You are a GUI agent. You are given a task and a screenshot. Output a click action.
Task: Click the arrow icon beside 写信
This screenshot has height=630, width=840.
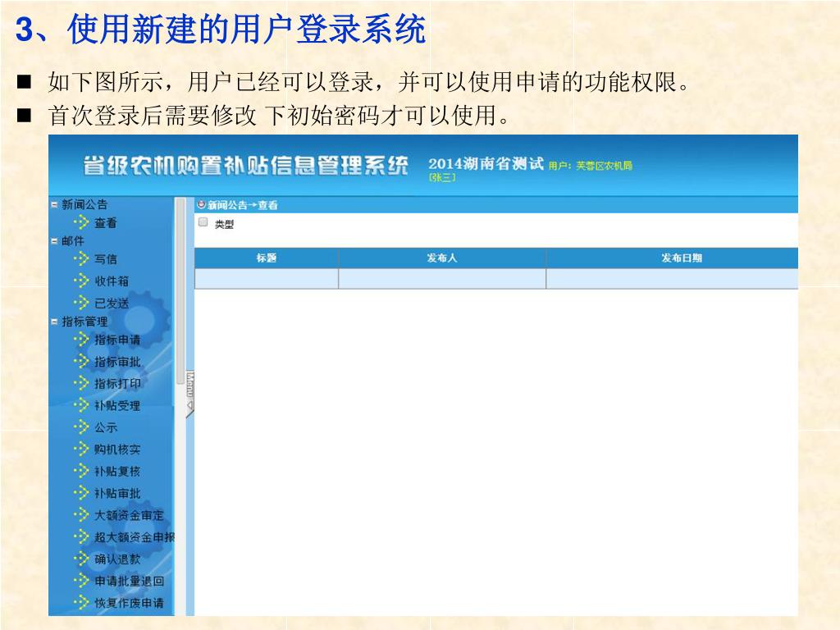[81, 258]
